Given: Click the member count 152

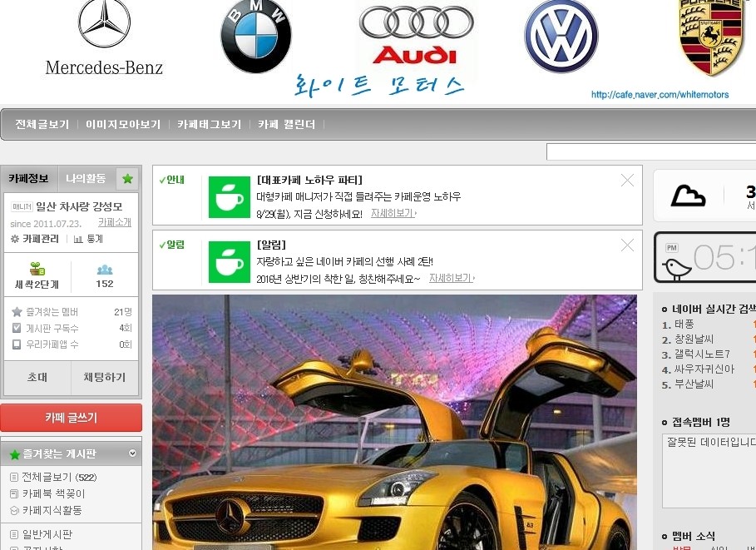Looking at the screenshot, I should 105,284.
